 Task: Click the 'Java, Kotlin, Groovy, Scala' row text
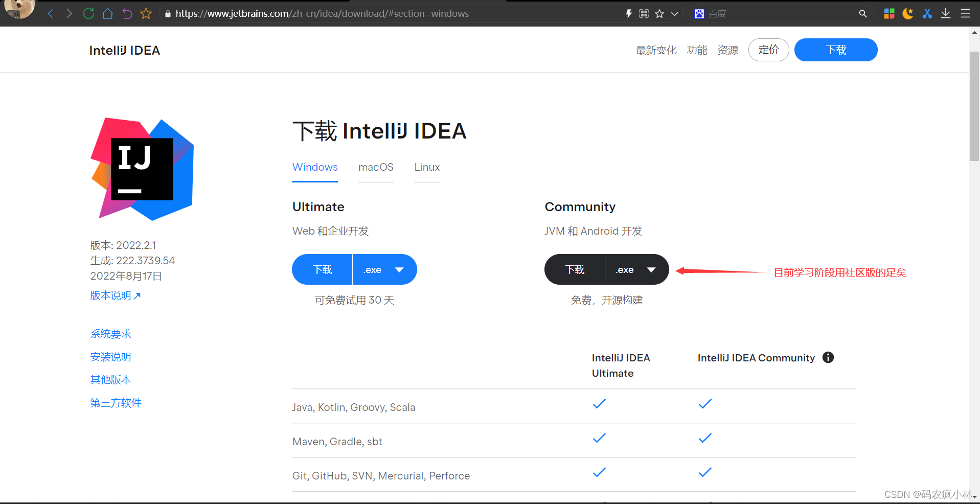(354, 407)
